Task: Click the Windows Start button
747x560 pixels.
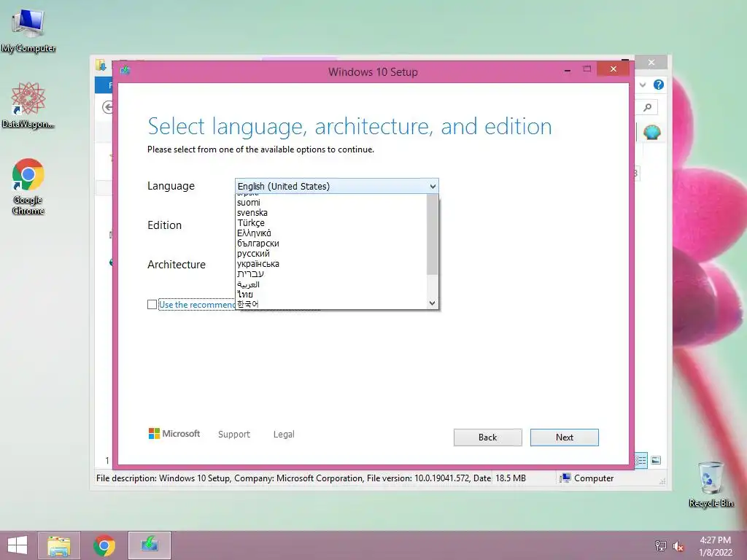Action: [18, 545]
